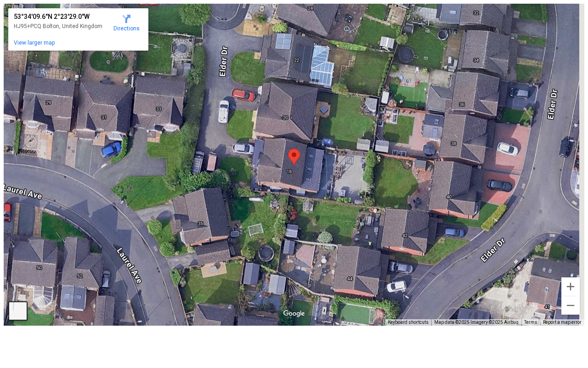
Task: Open the View larger map link
Action: click(x=34, y=43)
